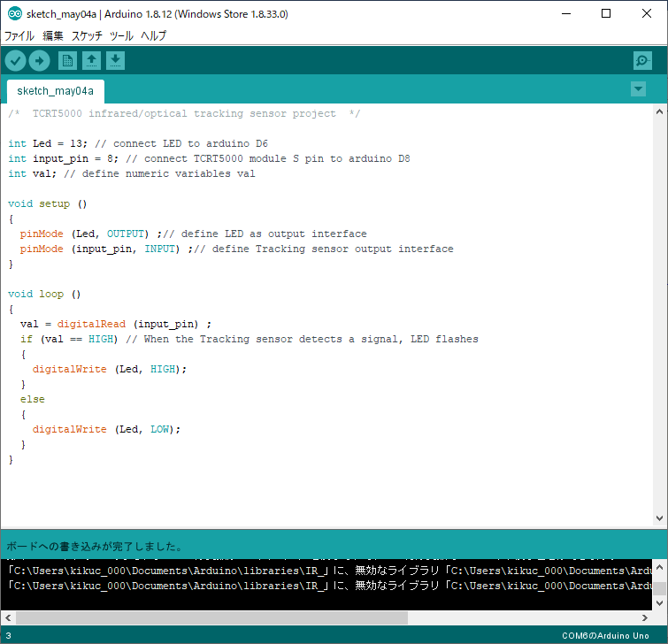
Task: Open the ヘルプ menu
Action: 153,36
